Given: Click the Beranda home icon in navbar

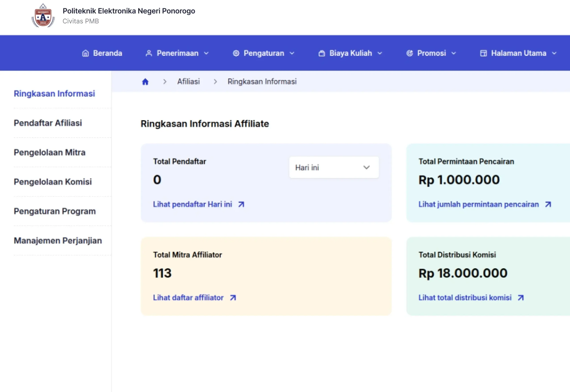Looking at the screenshot, I should (x=85, y=53).
